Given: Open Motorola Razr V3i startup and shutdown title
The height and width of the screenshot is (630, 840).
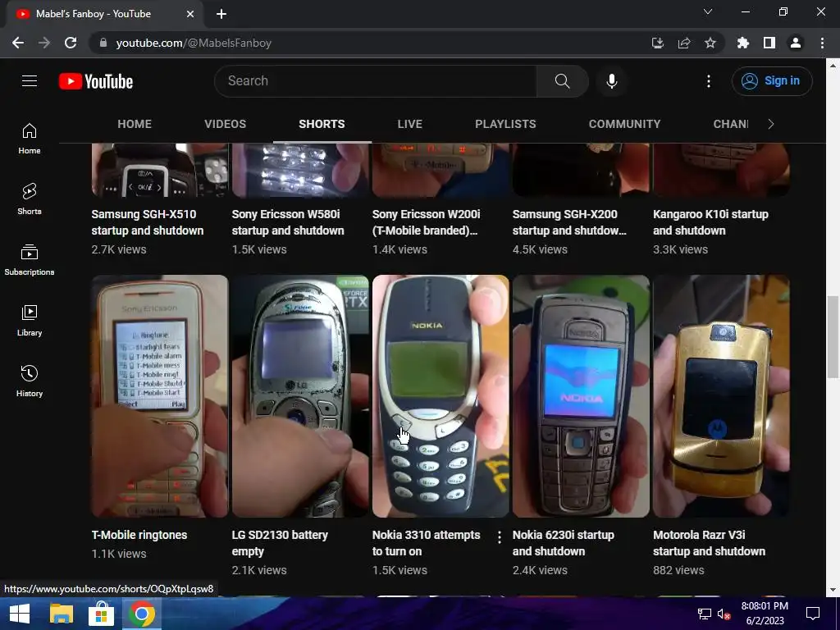Looking at the screenshot, I should tap(709, 543).
